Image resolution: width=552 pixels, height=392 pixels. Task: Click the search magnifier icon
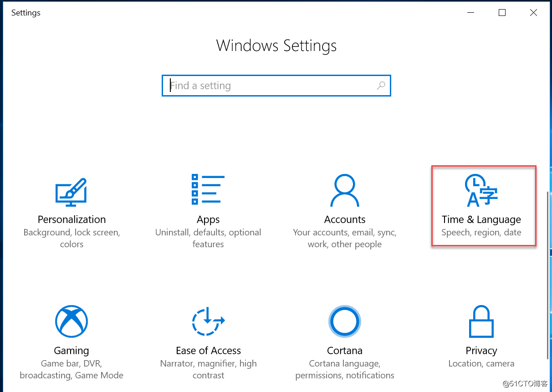pos(381,85)
